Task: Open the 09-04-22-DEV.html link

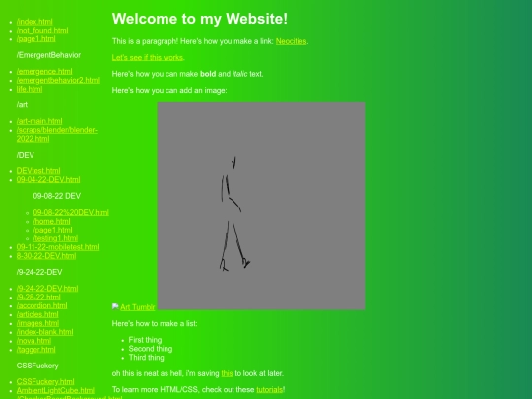Action: (48, 180)
